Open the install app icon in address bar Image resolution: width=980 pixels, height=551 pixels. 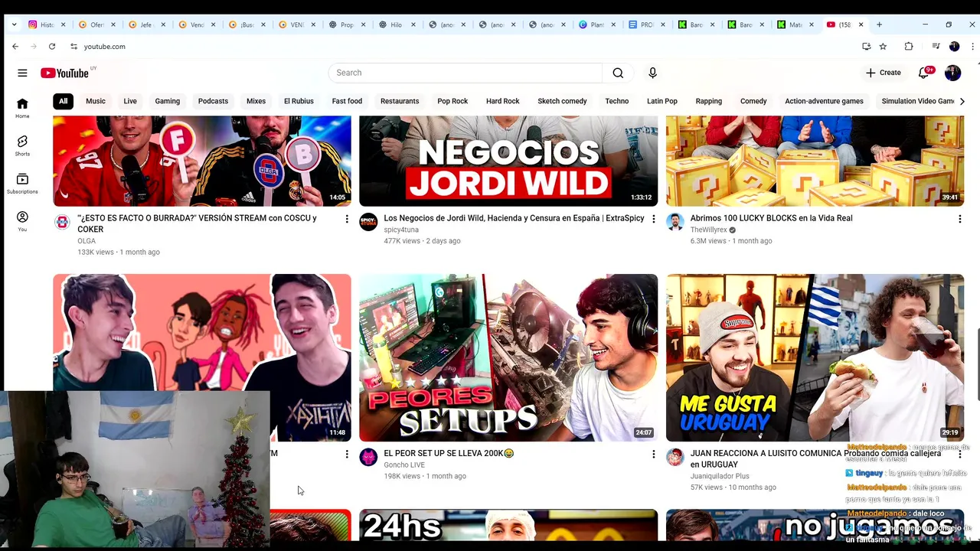866,47
